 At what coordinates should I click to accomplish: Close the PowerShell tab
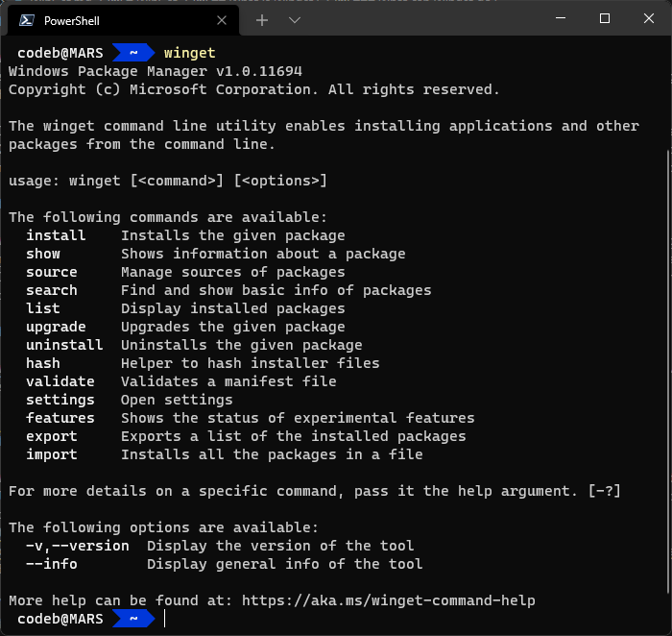click(224, 20)
